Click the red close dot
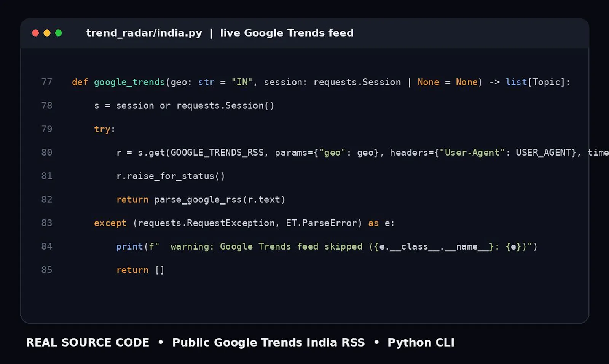The height and width of the screenshot is (364, 609). [36, 33]
